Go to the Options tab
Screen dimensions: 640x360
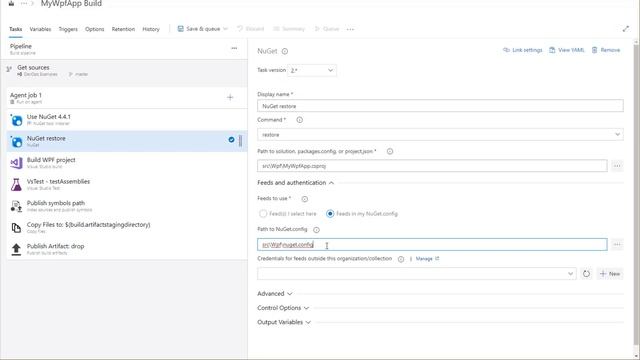tap(95, 29)
